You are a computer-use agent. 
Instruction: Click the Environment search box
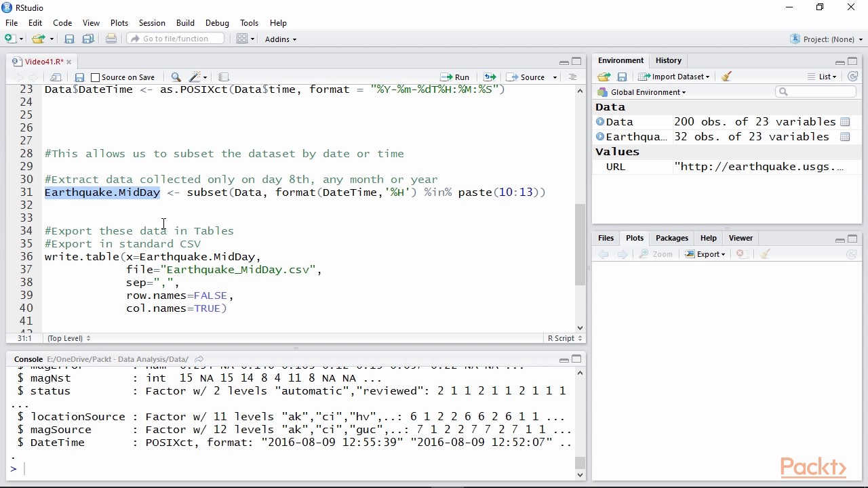coord(816,91)
